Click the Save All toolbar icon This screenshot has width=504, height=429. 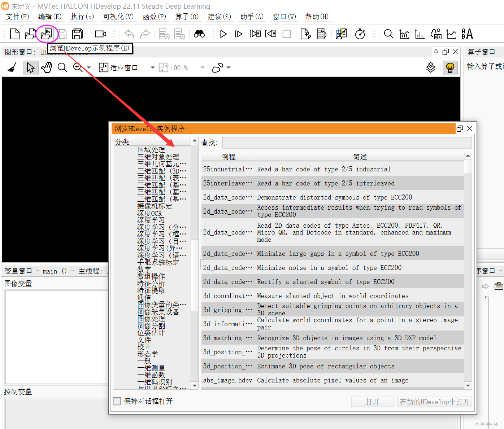77,34
